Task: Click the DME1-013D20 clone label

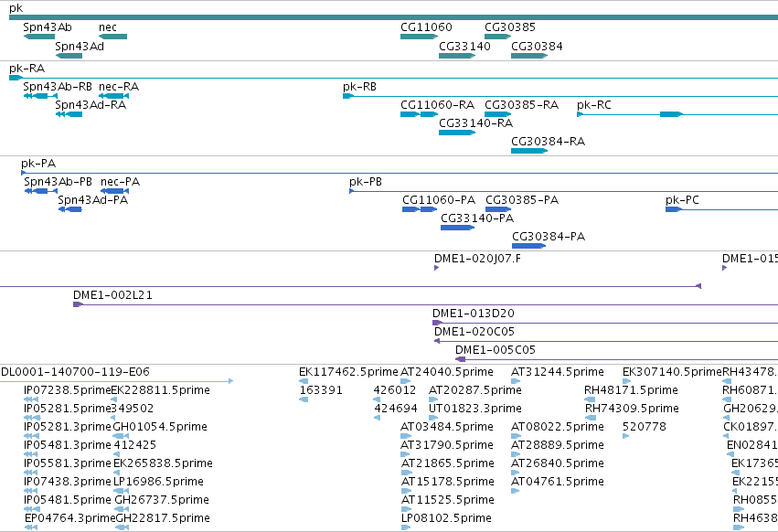Action: point(474,314)
